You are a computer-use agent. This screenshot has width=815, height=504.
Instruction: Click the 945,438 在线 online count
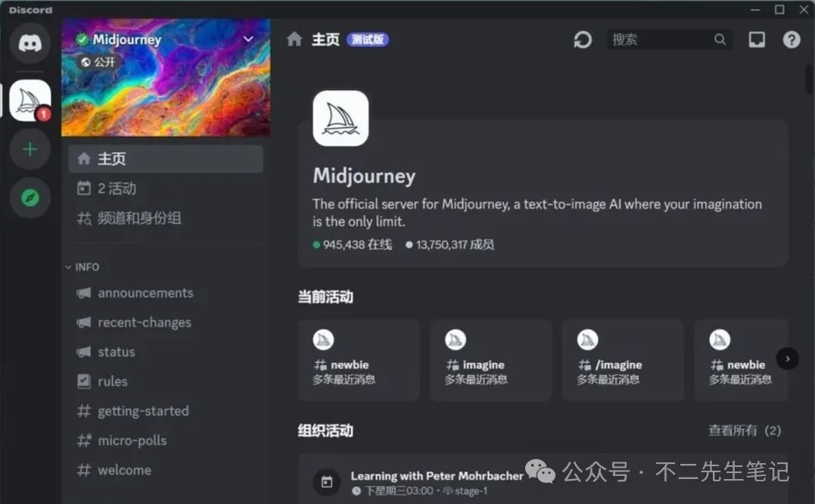click(353, 244)
